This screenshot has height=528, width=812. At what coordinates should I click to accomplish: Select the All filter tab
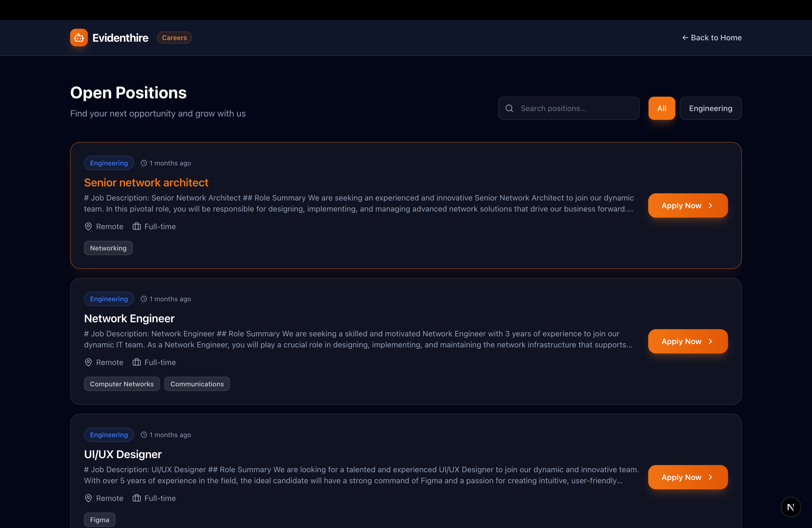click(x=661, y=109)
